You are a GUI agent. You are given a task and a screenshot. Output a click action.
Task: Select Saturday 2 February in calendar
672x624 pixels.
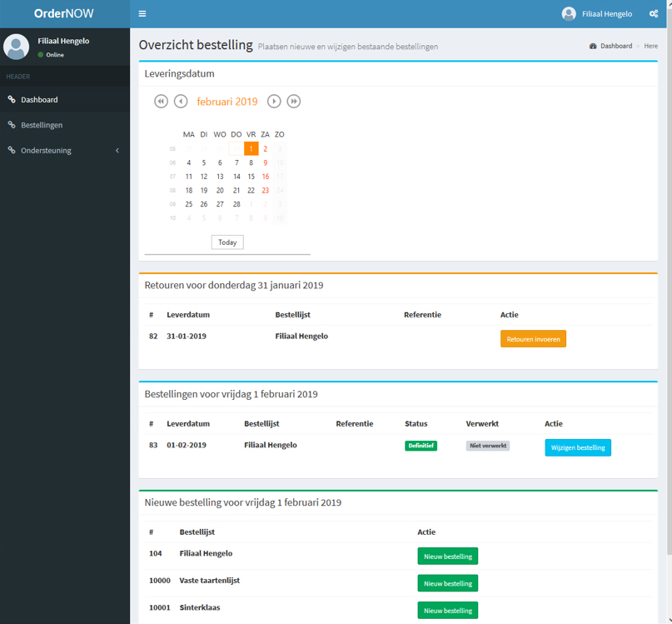[266, 149]
